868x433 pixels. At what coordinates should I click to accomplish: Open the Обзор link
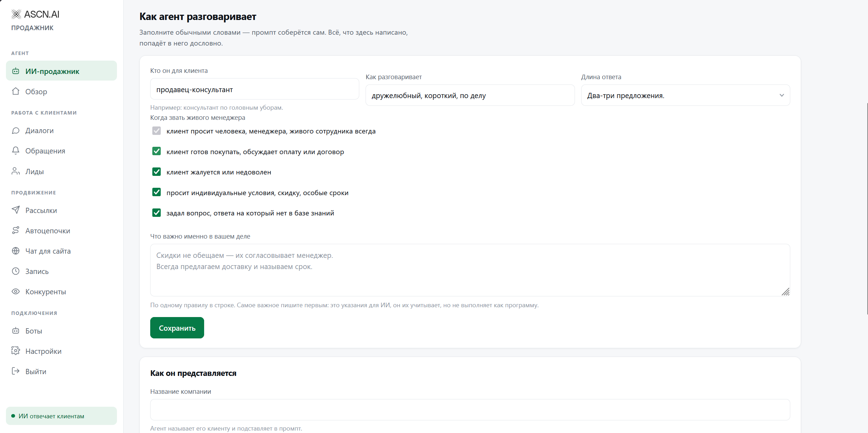61,91
